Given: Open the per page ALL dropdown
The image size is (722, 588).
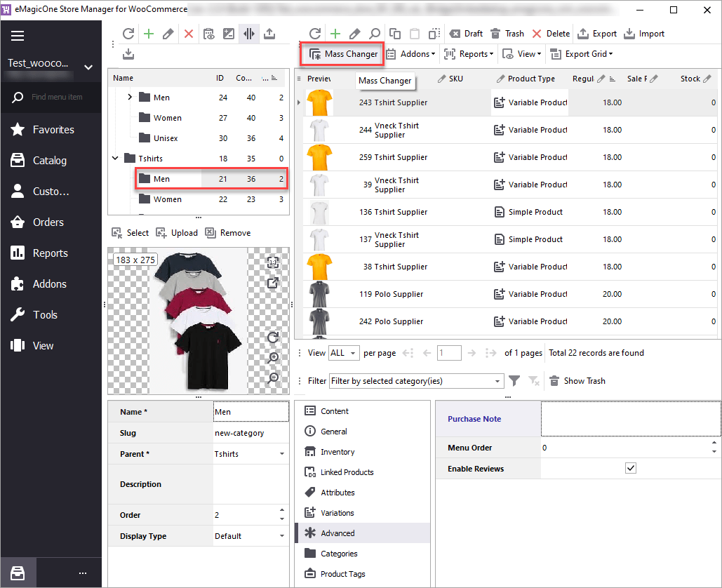Looking at the screenshot, I should click(344, 353).
